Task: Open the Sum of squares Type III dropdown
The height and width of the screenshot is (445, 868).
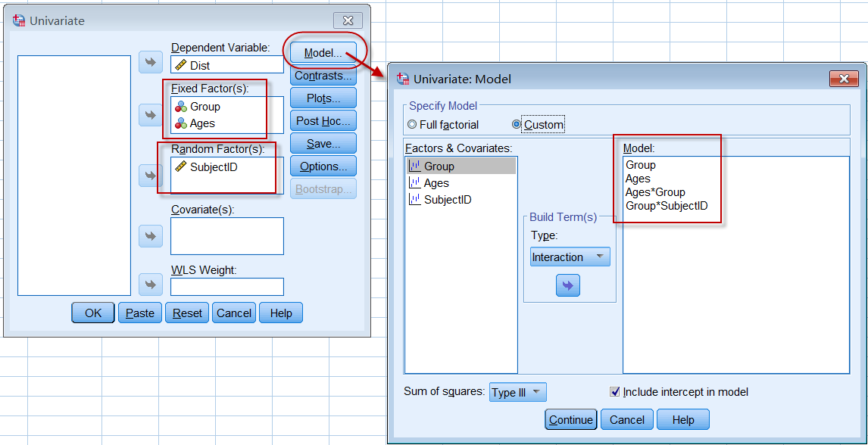Action: [x=517, y=392]
